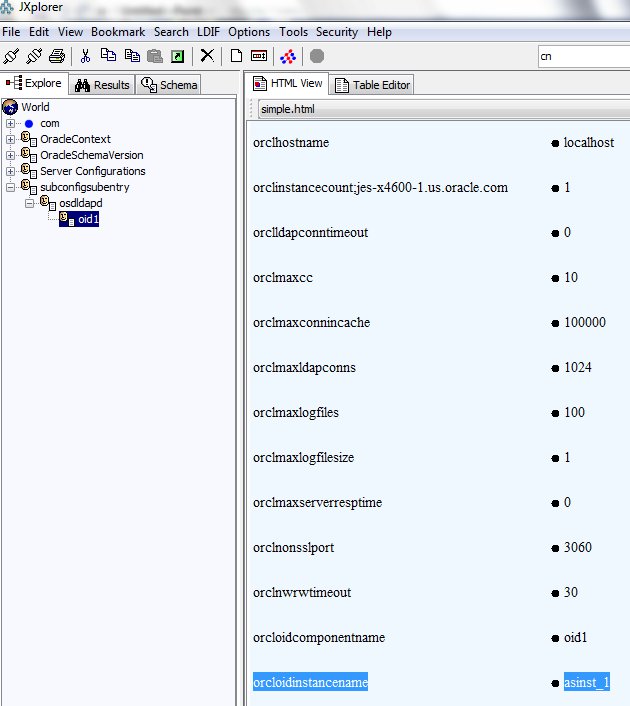Click the orclmaxldapconns attribute name
Screen dimensions: 630x706
tap(304, 367)
